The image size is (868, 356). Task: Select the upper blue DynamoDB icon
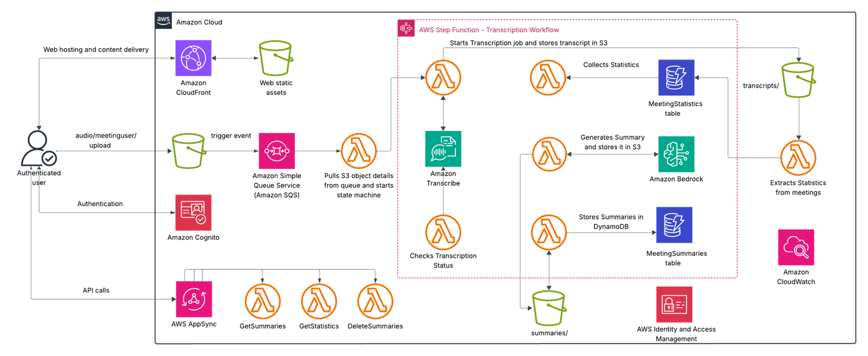coord(676,77)
